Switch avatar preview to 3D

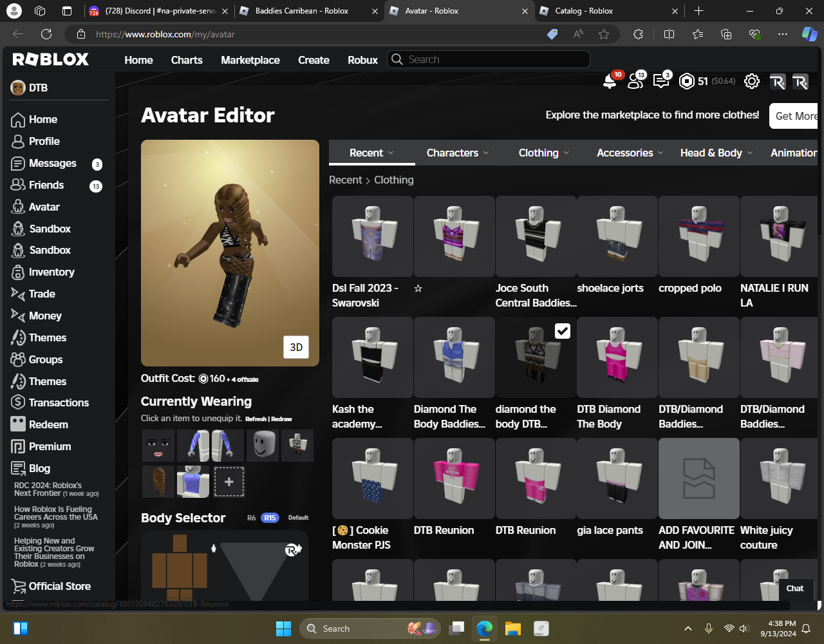pyautogui.click(x=296, y=347)
